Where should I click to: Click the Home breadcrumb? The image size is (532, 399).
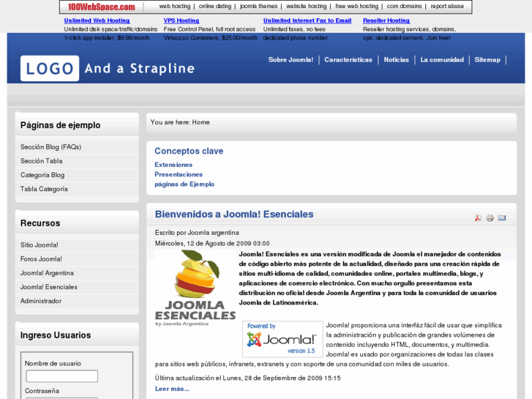tap(201, 122)
